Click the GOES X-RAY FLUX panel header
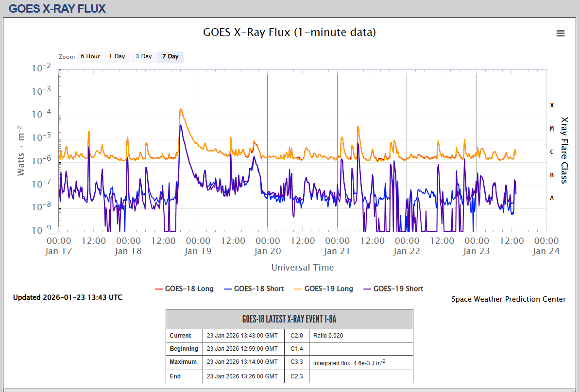The width and height of the screenshot is (580, 392). point(57,8)
